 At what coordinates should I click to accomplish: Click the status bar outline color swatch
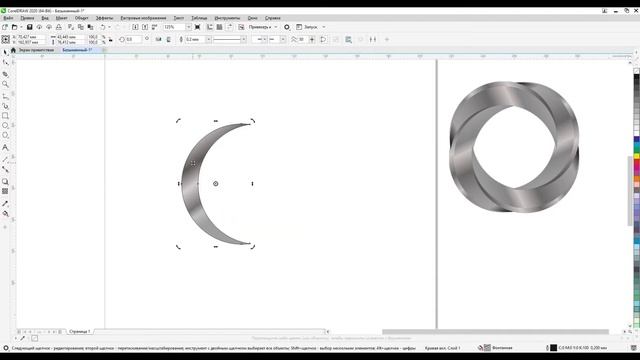553,348
